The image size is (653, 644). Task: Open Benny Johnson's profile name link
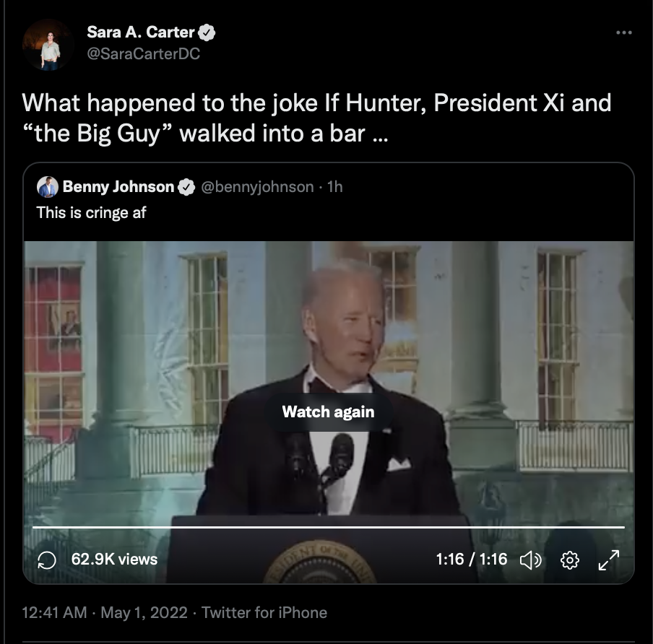tap(118, 187)
